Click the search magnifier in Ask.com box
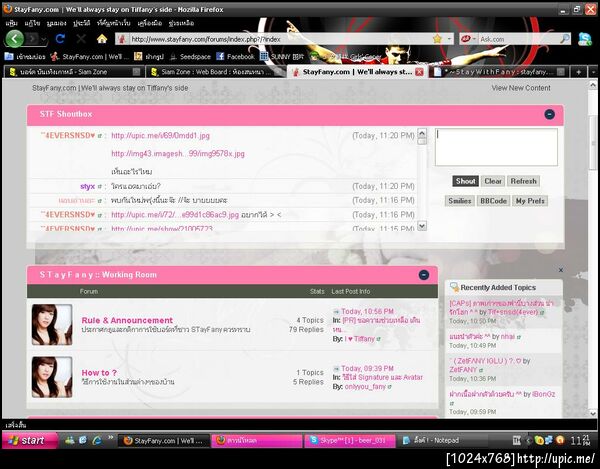Image resolution: width=600 pixels, height=469 pixels. 565,39
